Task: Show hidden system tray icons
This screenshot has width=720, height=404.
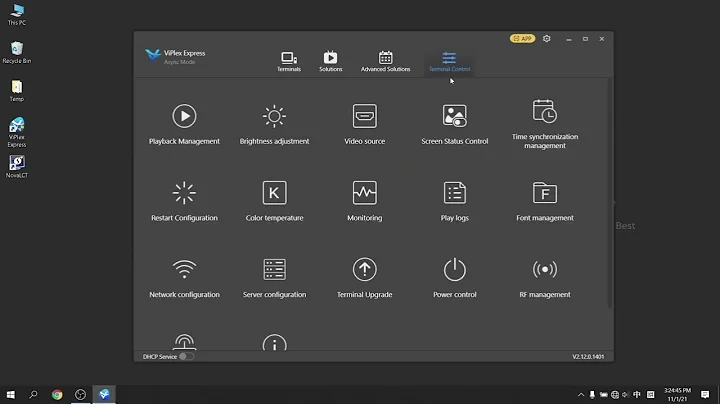Action: click(x=581, y=394)
